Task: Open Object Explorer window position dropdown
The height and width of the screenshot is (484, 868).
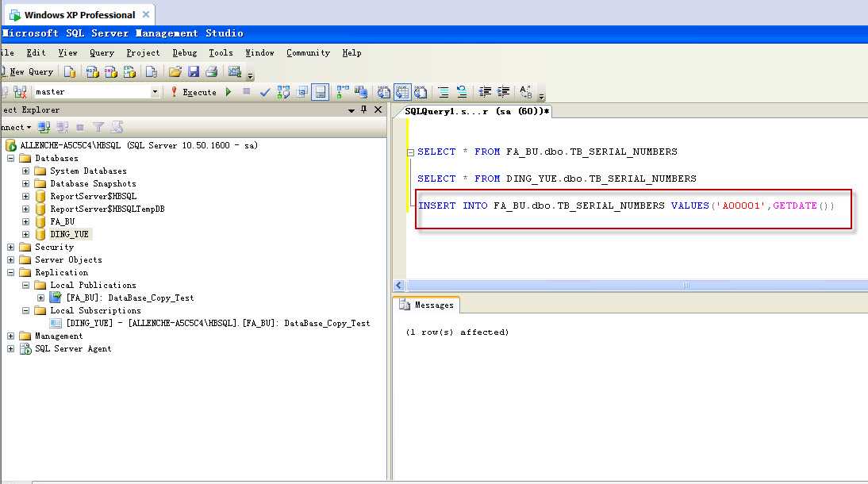Action: coord(351,110)
